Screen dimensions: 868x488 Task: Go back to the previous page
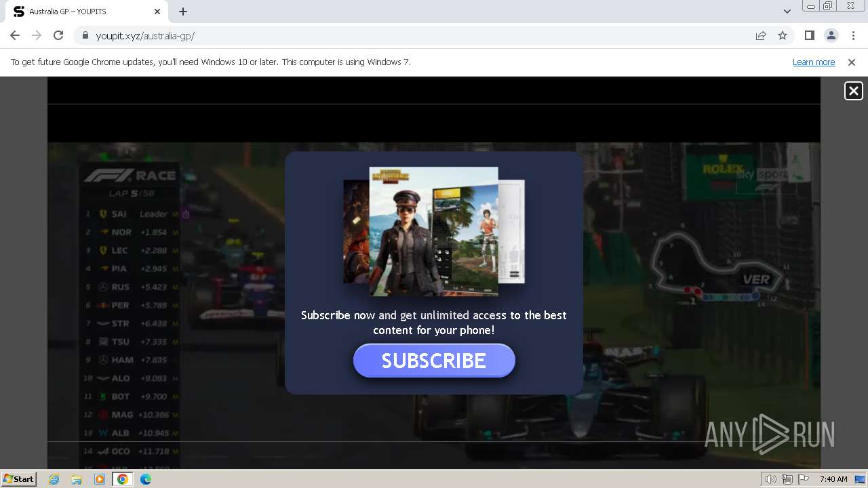(15, 35)
